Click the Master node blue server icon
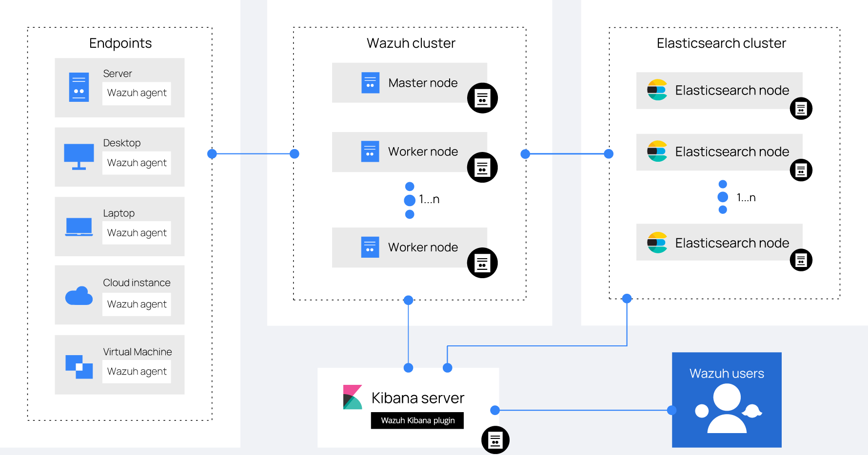Image resolution: width=868 pixels, height=455 pixels. pos(370,83)
